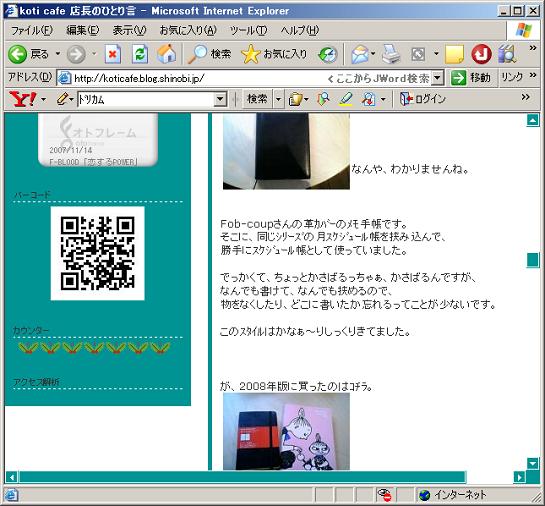Click horizontal scrollbar right arrow

(x=520, y=477)
